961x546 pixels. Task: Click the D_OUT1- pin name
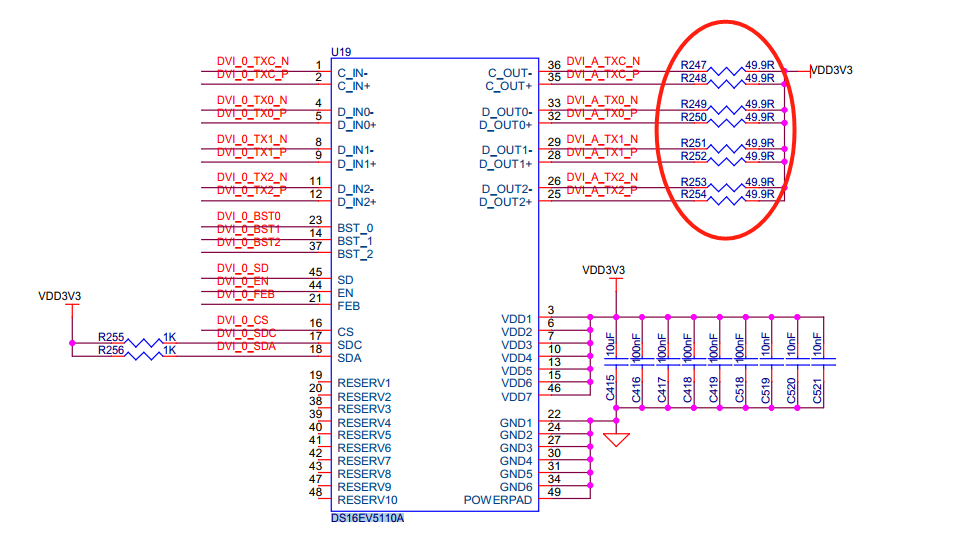pos(507,150)
